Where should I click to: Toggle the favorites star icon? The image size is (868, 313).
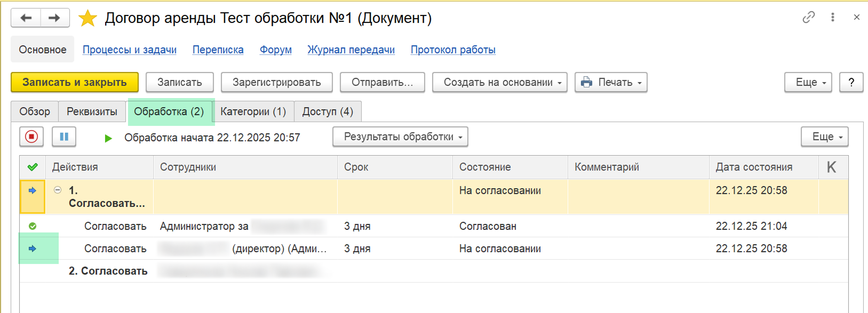point(87,19)
